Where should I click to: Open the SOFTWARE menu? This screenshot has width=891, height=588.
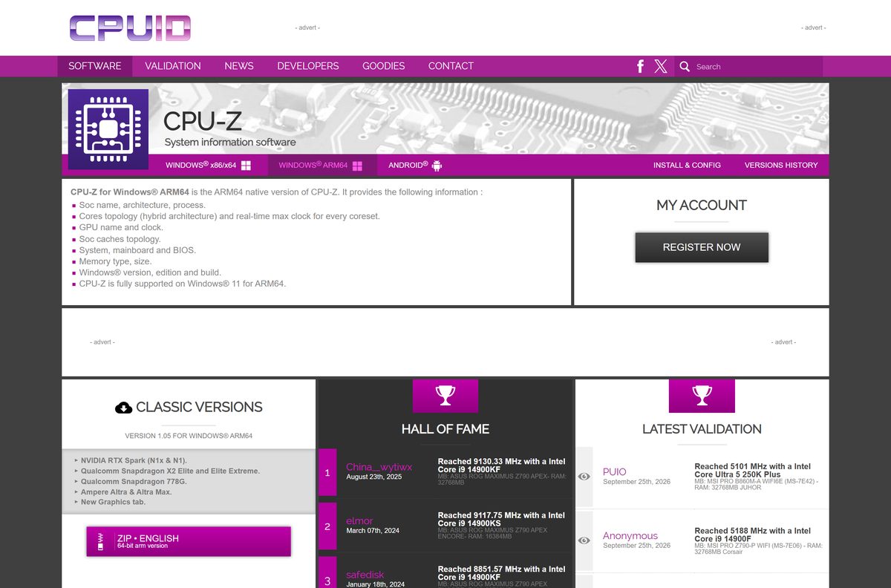(95, 66)
